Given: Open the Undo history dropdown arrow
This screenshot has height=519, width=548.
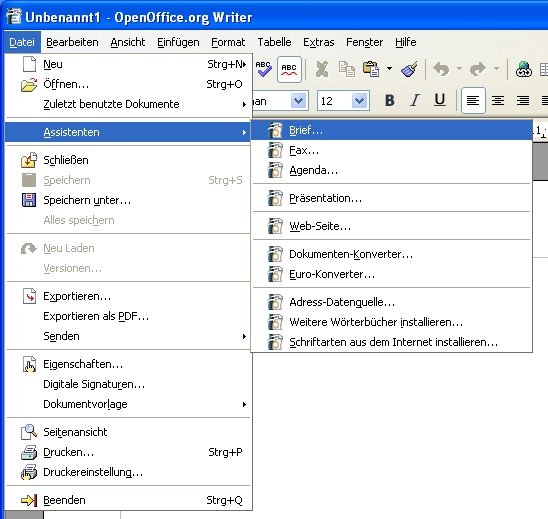Looking at the screenshot, I should 459,69.
